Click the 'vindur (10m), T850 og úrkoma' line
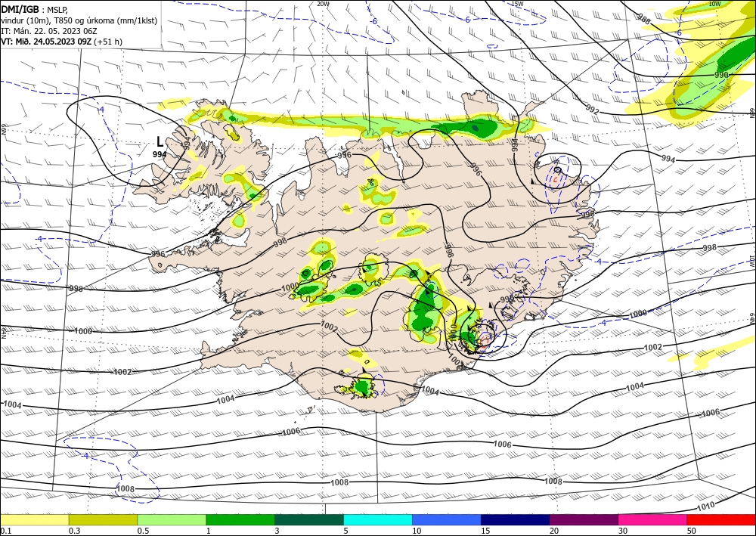This screenshot has height=536, width=756. coord(79,20)
